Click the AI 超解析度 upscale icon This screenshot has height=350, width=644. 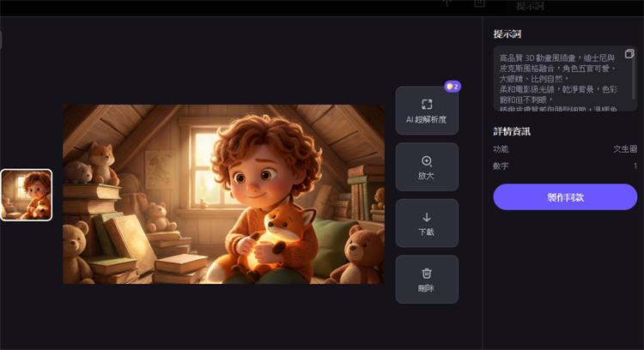coord(427,104)
